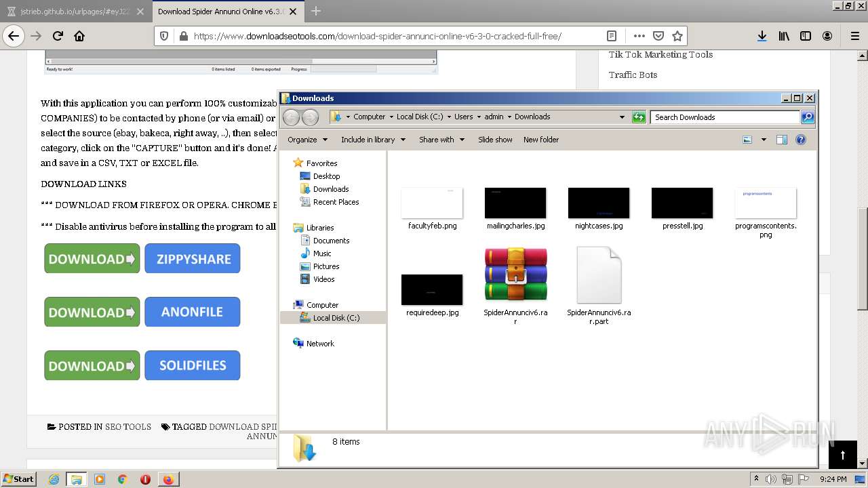The image size is (868, 488).
Task: Open Firefox account icon
Action: pyautogui.click(x=827, y=36)
